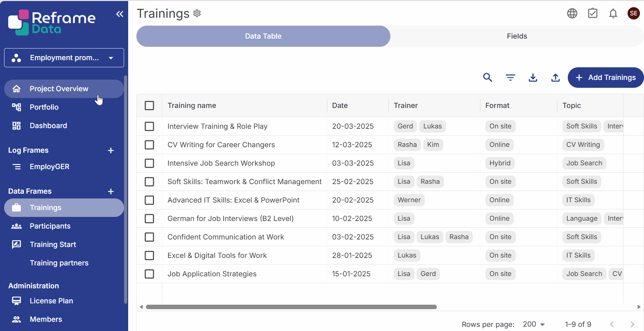Switch to the Fields tab
This screenshot has height=331, width=644.
point(517,36)
